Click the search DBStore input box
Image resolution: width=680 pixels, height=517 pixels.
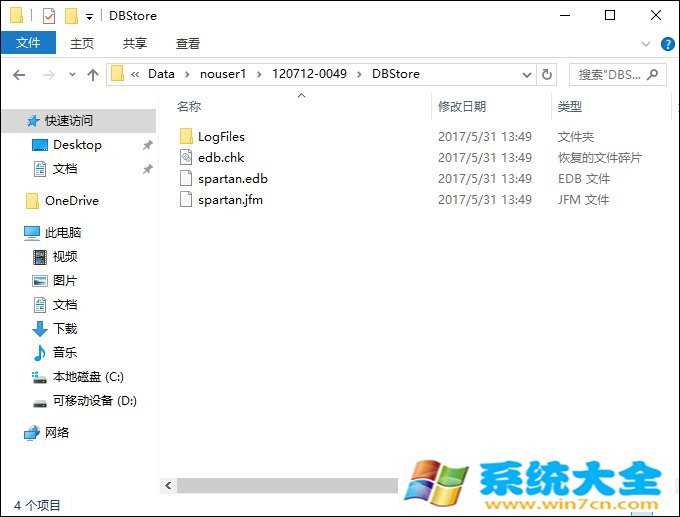(x=608, y=74)
